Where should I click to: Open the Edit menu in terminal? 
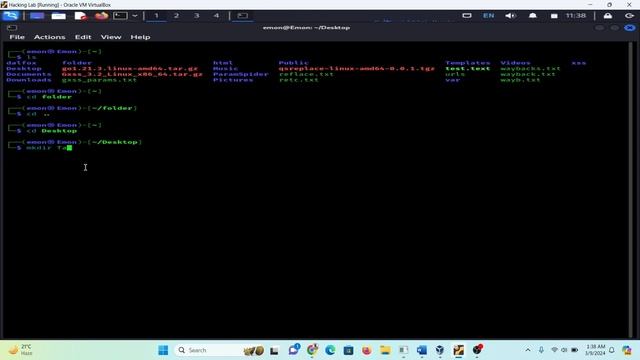tap(83, 37)
